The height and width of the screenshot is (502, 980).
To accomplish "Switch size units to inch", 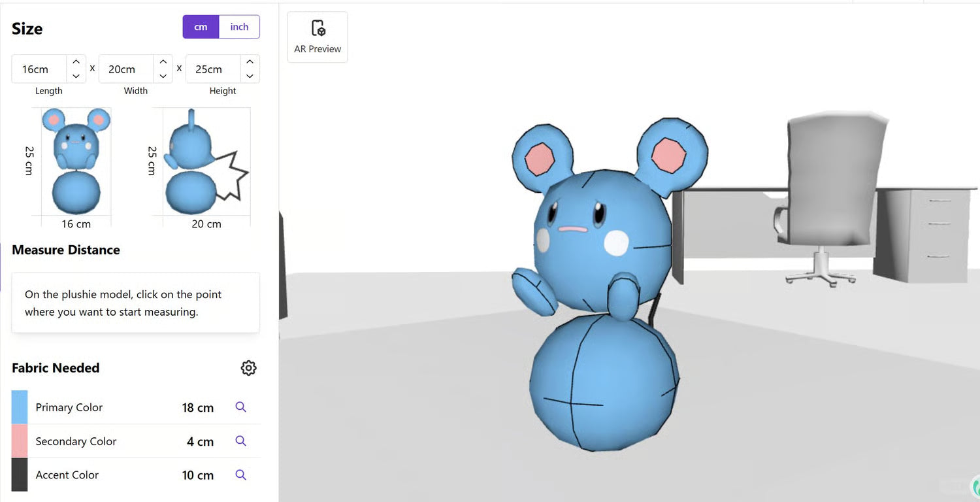I will (x=239, y=27).
